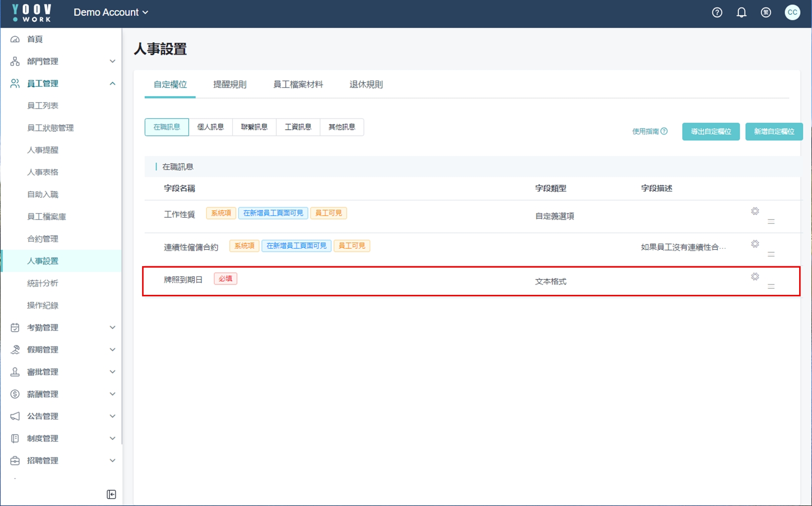Click the 導出自定欄位 button
Image resolution: width=812 pixels, height=506 pixels.
coord(710,131)
